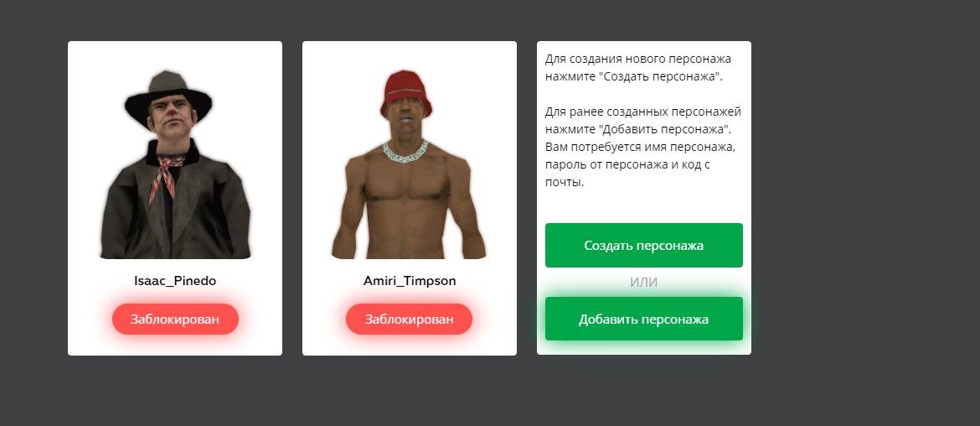The height and width of the screenshot is (426, 980).
Task: Click Заблокирован badge under Isaac_Pinedo
Action: point(175,319)
